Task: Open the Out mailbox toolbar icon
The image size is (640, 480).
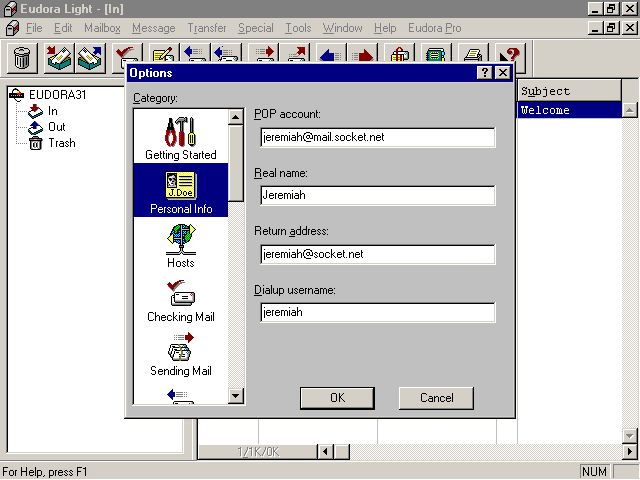Action: (89, 58)
